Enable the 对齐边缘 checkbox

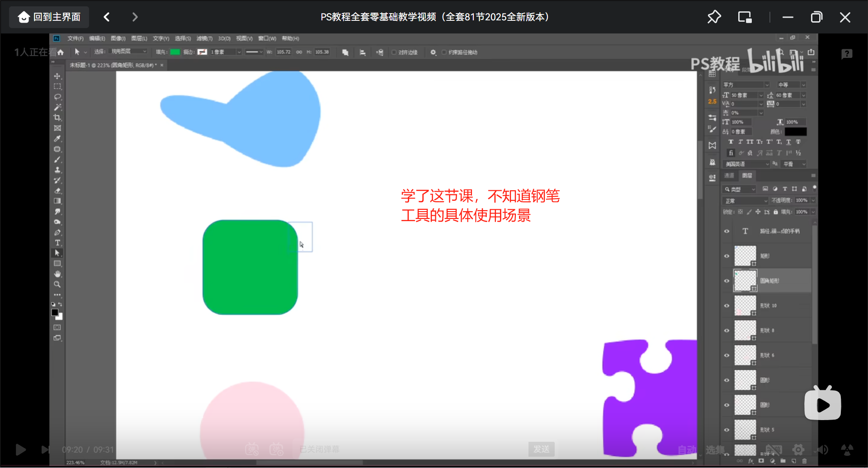394,52
